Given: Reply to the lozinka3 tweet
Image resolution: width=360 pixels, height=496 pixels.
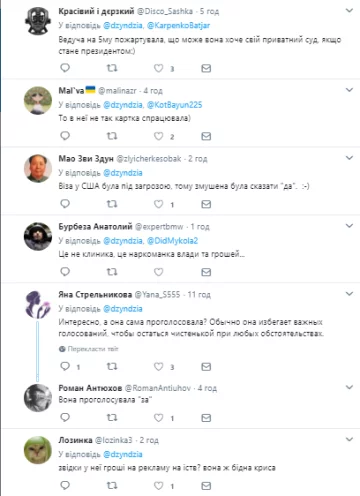Looking at the screenshot, I should 65,485.
